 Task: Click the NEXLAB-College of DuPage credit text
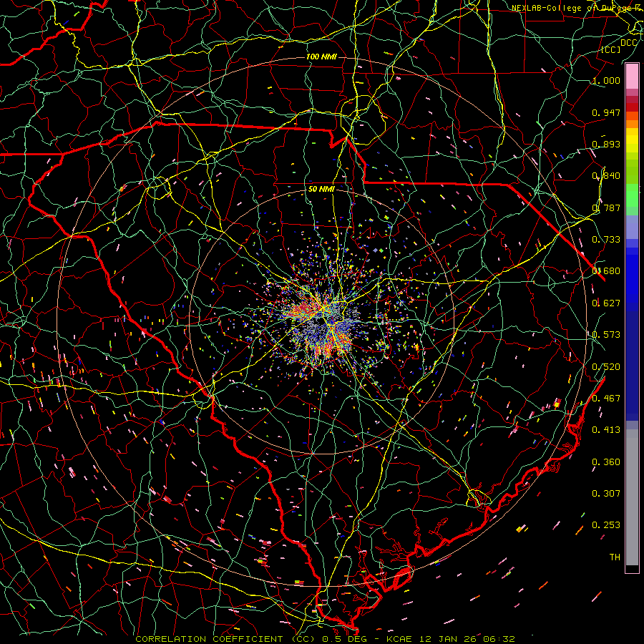[x=575, y=8]
